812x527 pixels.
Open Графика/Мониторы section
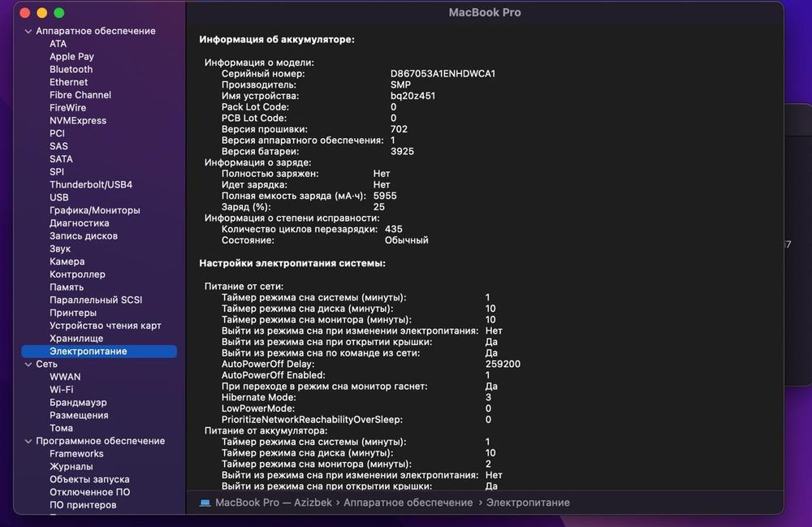point(95,210)
